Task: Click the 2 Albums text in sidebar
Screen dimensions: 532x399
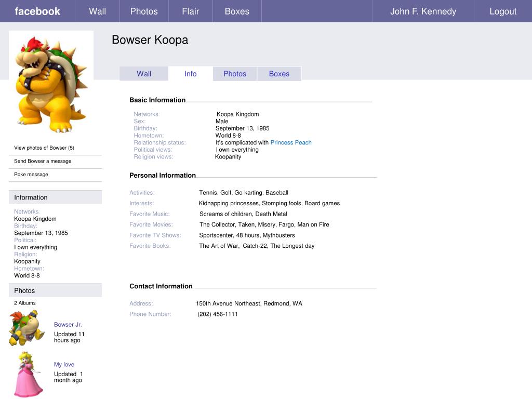Action: [25, 303]
